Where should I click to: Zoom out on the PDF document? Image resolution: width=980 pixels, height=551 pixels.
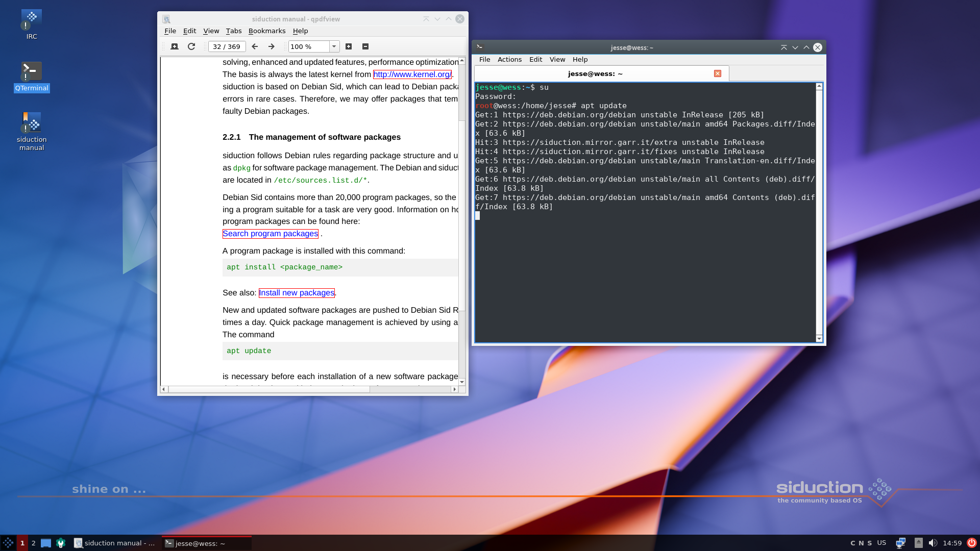click(365, 46)
